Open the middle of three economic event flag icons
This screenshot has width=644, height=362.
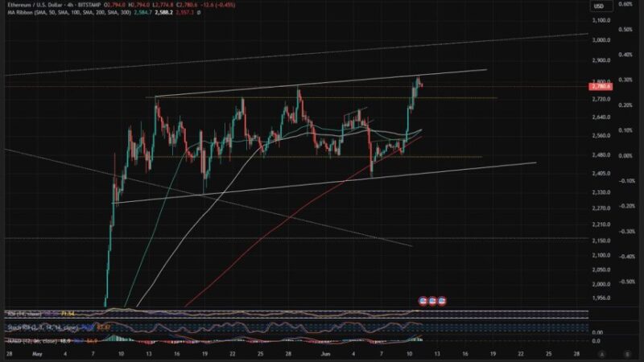(x=432, y=301)
